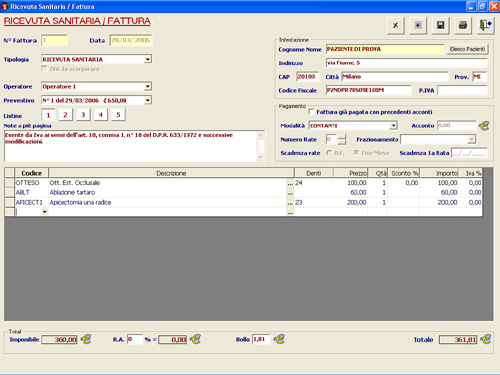Select Listino 4 button
The width and height of the screenshot is (500, 375).
[x=101, y=115]
